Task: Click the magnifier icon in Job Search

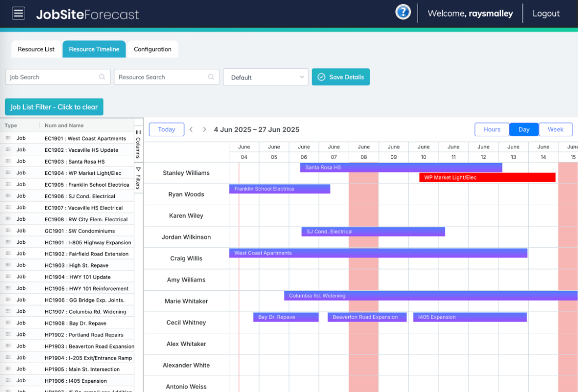Action: pos(103,76)
